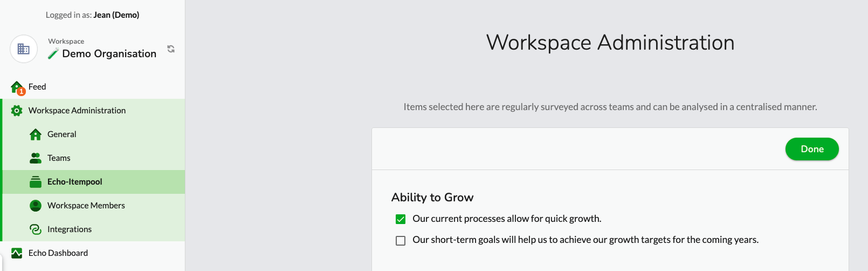Click the Integrations link icon

click(36, 229)
